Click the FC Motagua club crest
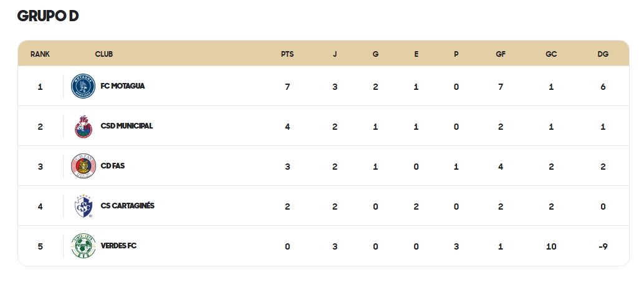 (x=84, y=86)
